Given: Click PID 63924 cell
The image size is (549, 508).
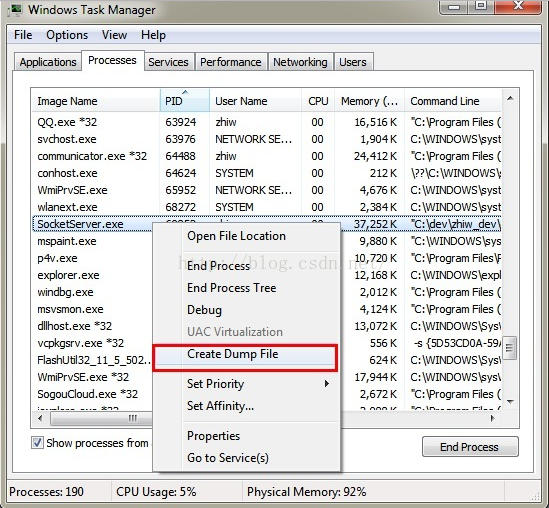Looking at the screenshot, I should 181,122.
